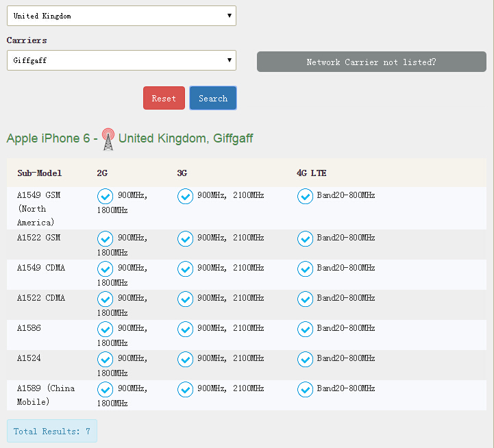Click the 2G column header
This screenshot has height=448, width=494.
coord(102,173)
